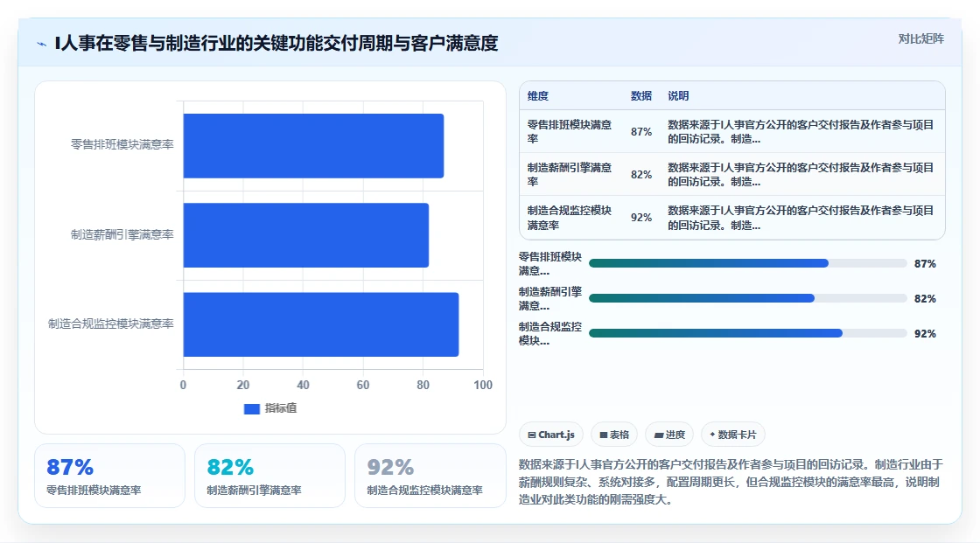Click the page title about 交付周期与客户满意度
Viewport: 980px width, 543px height.
276,44
